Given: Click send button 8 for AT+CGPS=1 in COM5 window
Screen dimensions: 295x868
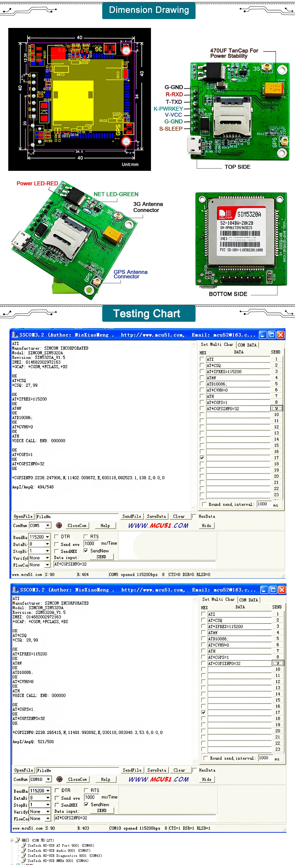Looking at the screenshot, I should [277, 402].
